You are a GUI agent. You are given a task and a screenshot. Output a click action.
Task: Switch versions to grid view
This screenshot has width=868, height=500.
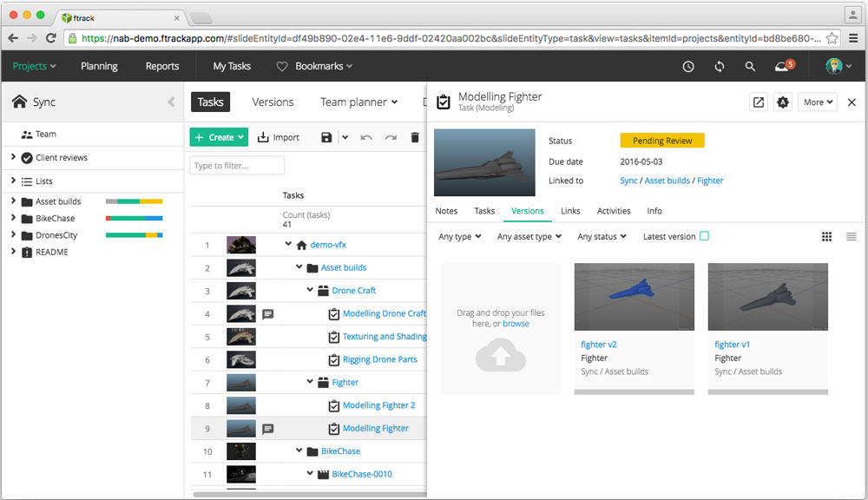click(x=826, y=236)
